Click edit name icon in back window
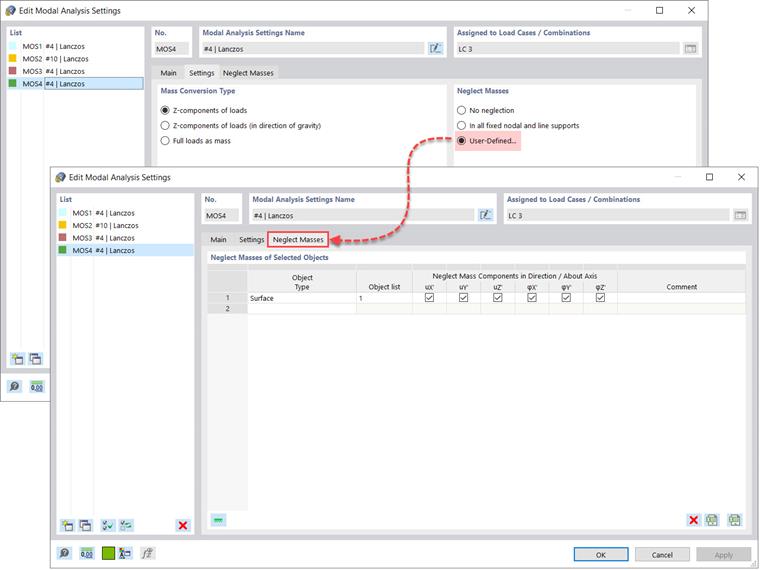760x570 pixels. [435, 48]
